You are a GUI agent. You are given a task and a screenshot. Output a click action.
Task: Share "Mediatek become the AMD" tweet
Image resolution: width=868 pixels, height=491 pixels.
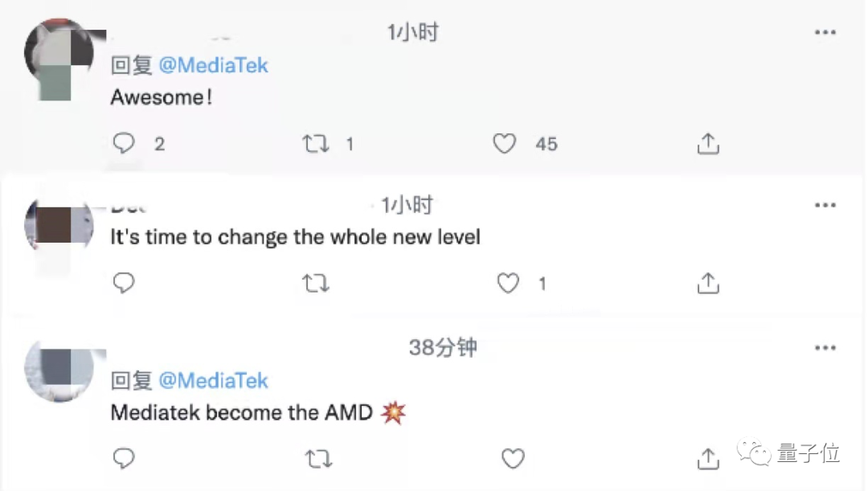point(707,458)
